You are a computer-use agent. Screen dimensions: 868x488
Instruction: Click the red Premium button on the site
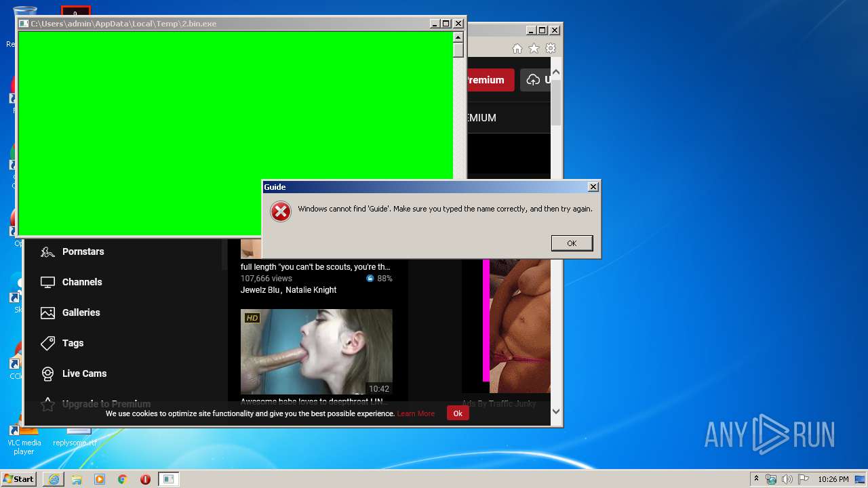[490, 80]
